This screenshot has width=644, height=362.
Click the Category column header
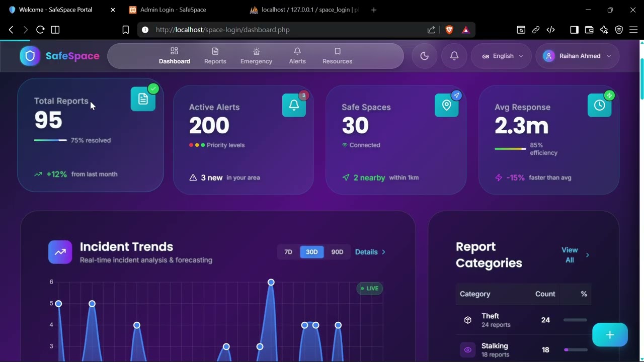click(475, 294)
